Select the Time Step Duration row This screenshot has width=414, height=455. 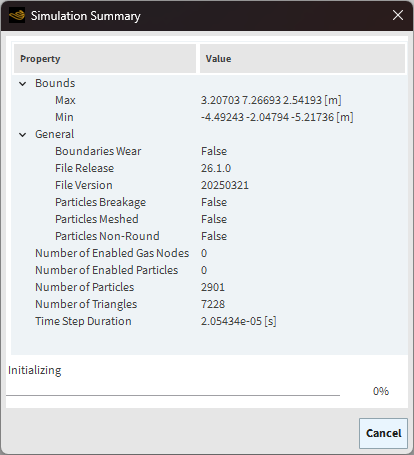[x=209, y=321]
